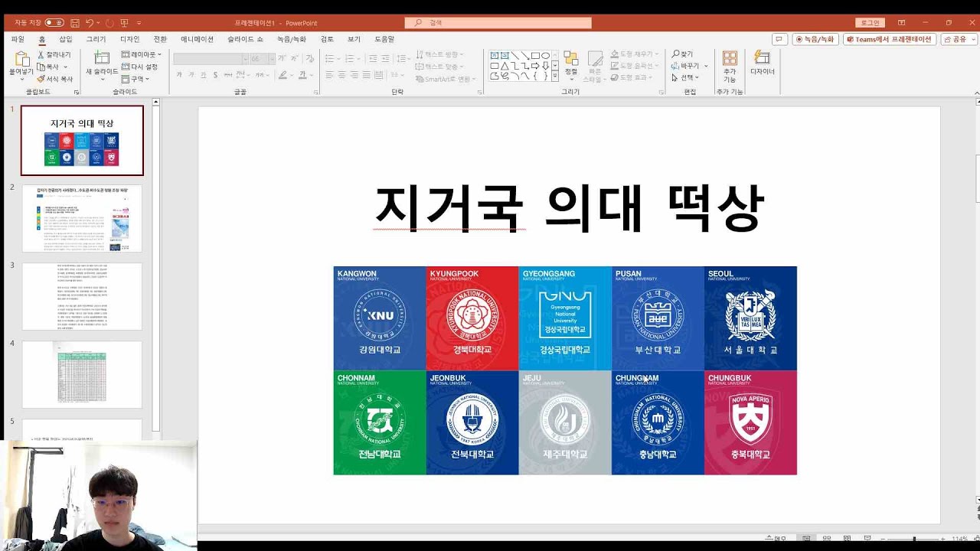Click the 정렬 (Arrange) icon
Image resolution: width=980 pixels, height=551 pixels.
pyautogui.click(x=571, y=59)
